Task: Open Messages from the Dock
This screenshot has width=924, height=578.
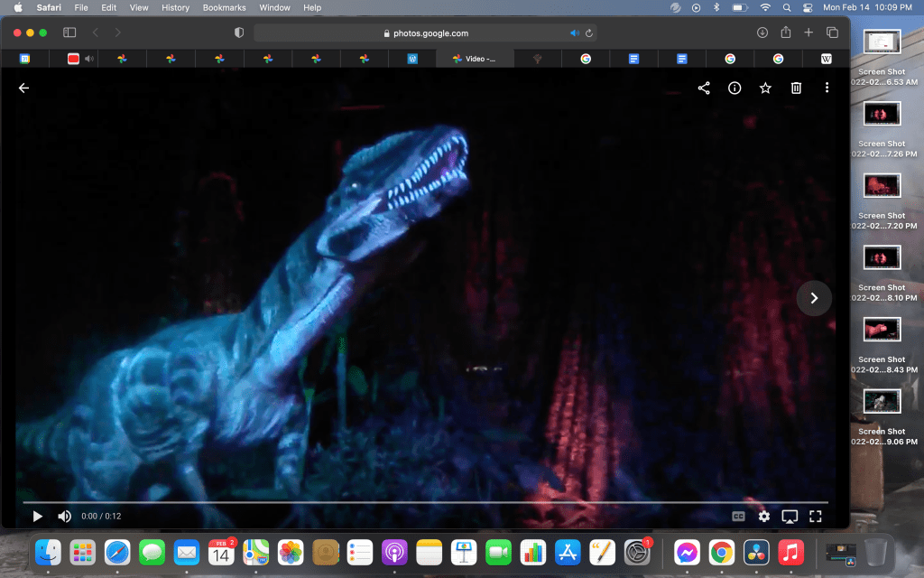Action: 152,553
